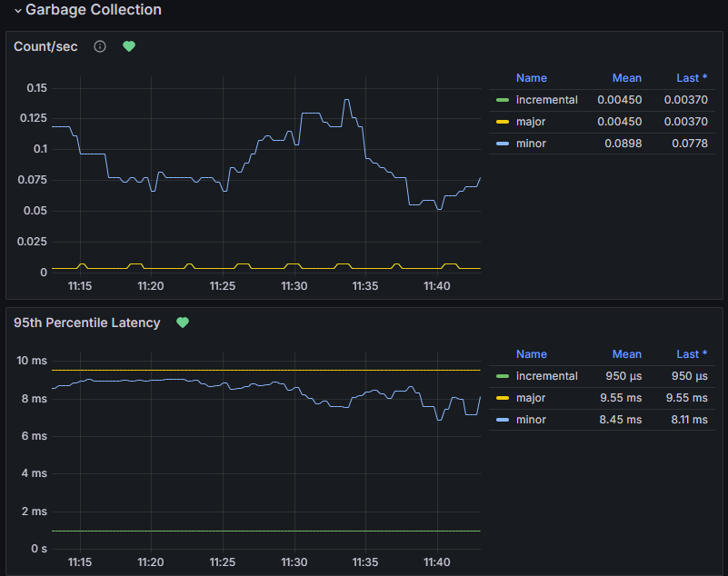
Task: Toggle the minor series in Count/sec legend
Action: (x=531, y=144)
